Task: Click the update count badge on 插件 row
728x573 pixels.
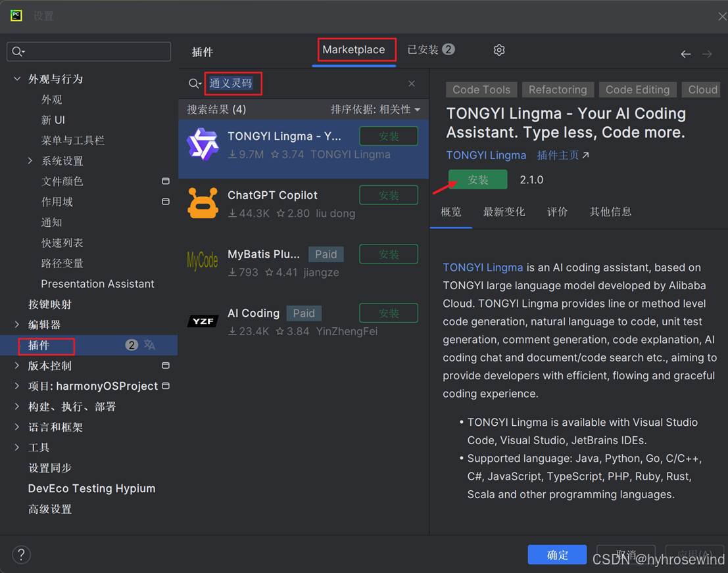Action: click(x=132, y=345)
